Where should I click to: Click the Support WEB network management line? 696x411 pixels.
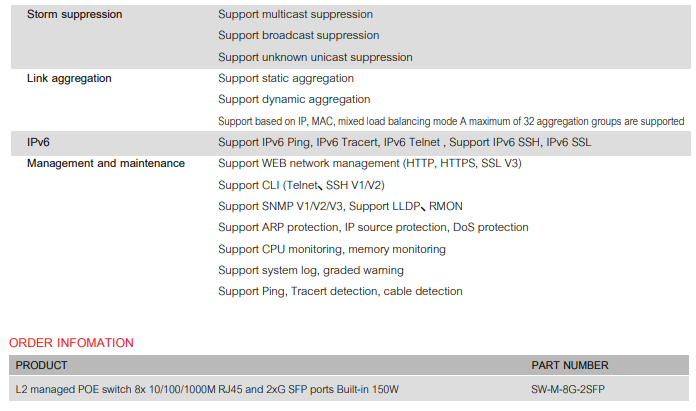[370, 163]
